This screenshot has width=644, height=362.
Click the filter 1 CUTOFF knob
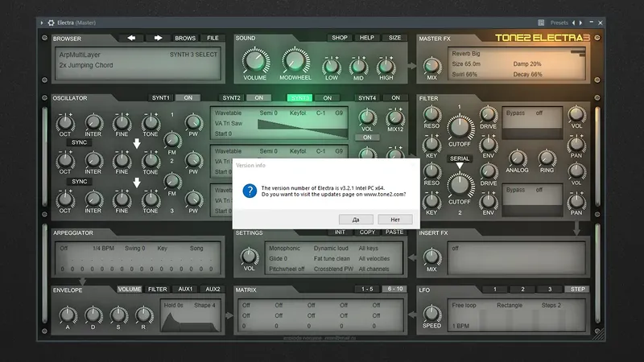click(x=460, y=128)
